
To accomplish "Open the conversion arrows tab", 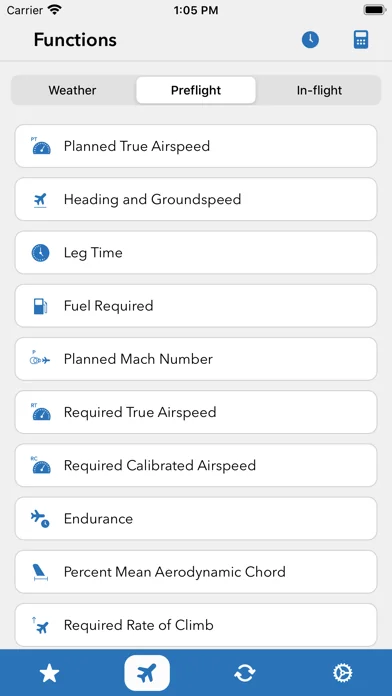I will click(245, 673).
